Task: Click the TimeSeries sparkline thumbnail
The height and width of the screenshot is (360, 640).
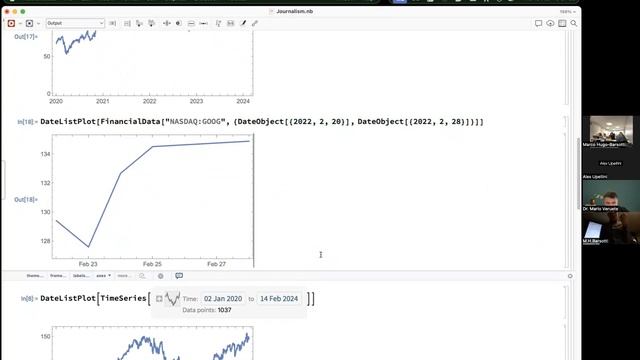Action: click(x=172, y=299)
